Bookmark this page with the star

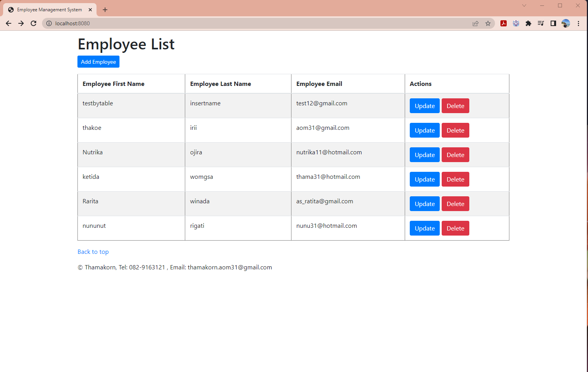pyautogui.click(x=488, y=23)
